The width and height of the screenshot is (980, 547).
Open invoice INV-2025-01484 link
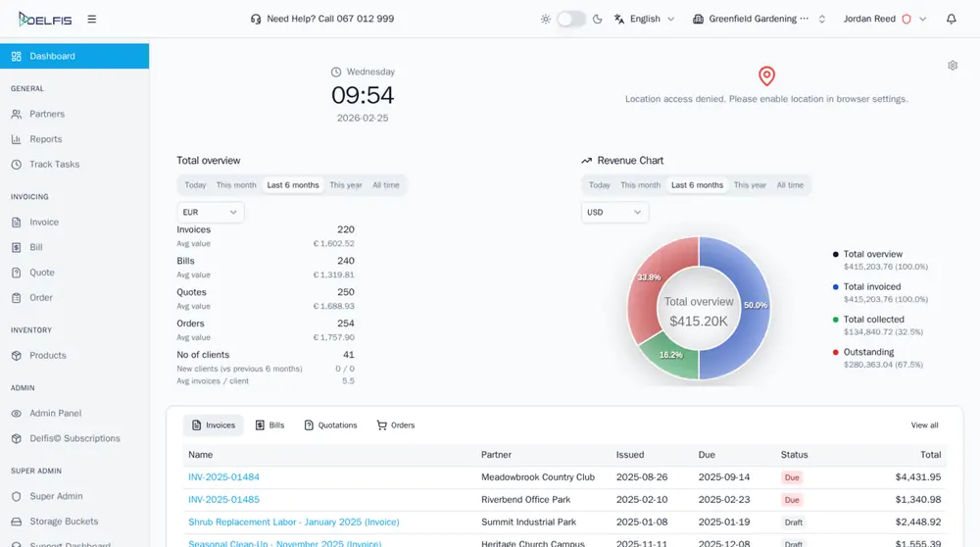(x=223, y=477)
